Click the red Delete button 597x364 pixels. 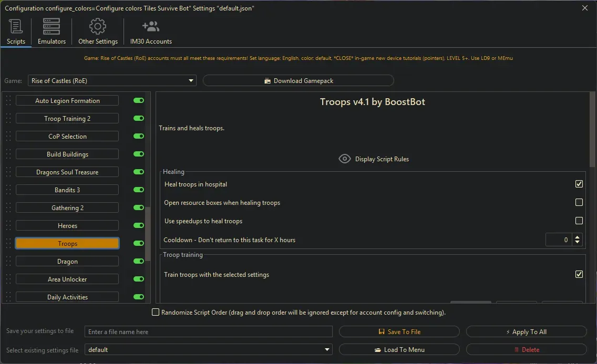click(x=526, y=349)
